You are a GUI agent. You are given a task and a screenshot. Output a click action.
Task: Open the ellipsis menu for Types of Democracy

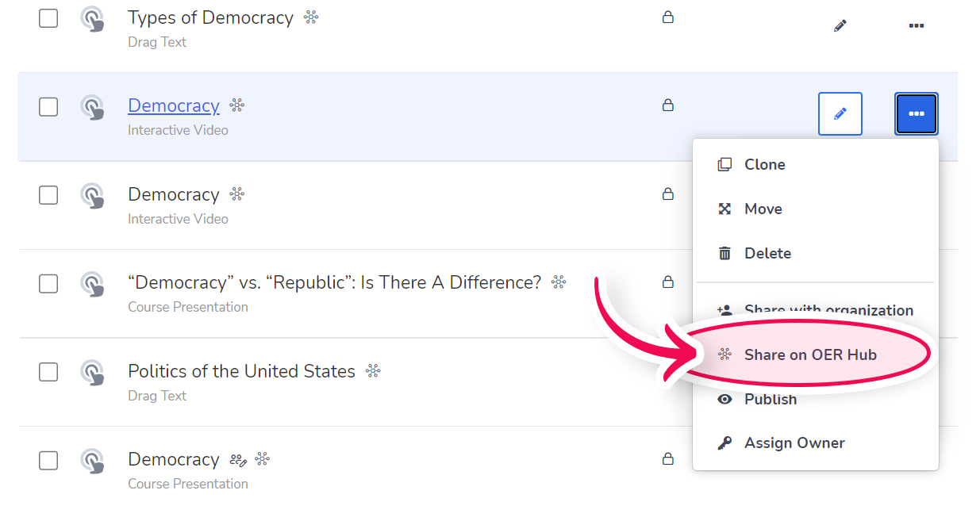click(917, 25)
